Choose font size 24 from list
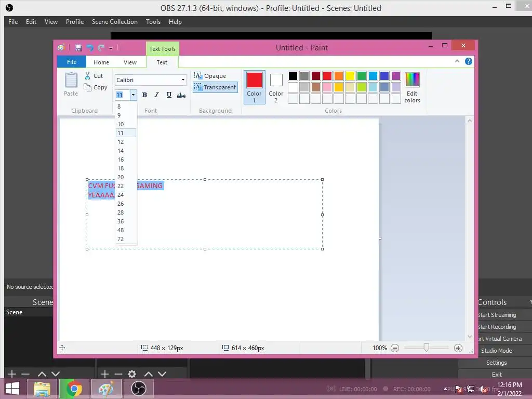Screen dimensions: 532x399 point(126,195)
